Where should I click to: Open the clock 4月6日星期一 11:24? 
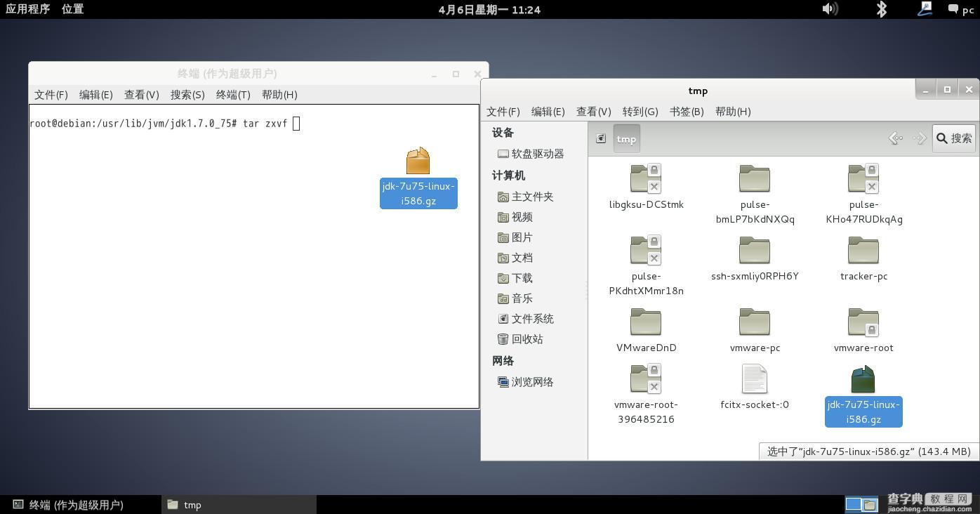point(489,10)
